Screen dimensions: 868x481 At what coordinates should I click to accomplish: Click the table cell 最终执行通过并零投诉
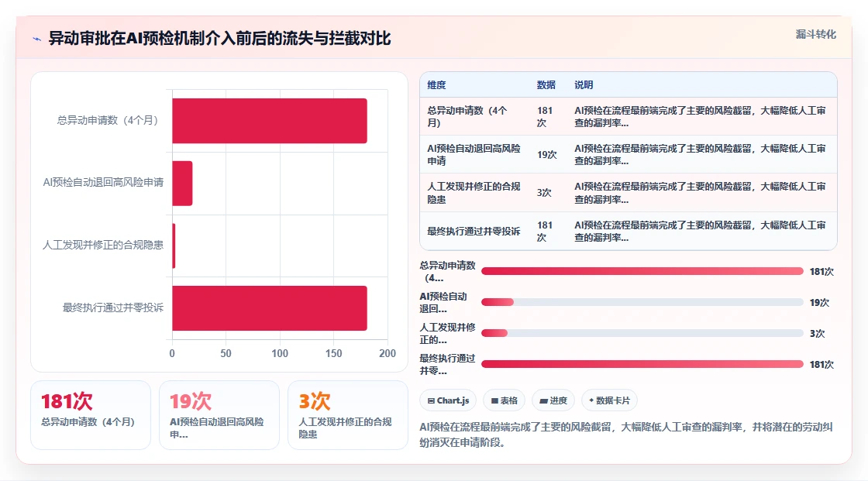[x=474, y=231]
